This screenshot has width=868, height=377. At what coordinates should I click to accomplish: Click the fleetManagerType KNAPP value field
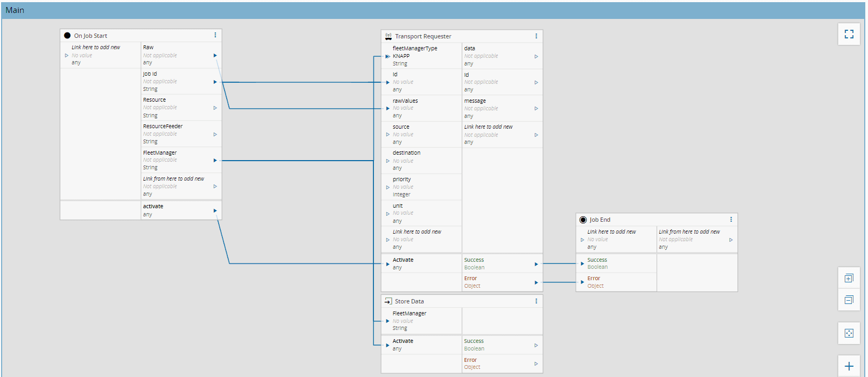(402, 56)
